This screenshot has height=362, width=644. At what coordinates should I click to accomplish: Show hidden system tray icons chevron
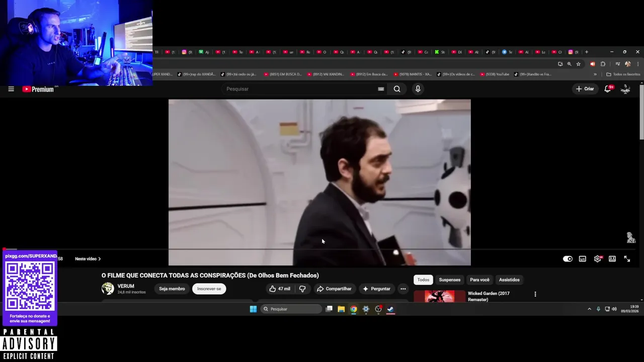tap(589, 309)
